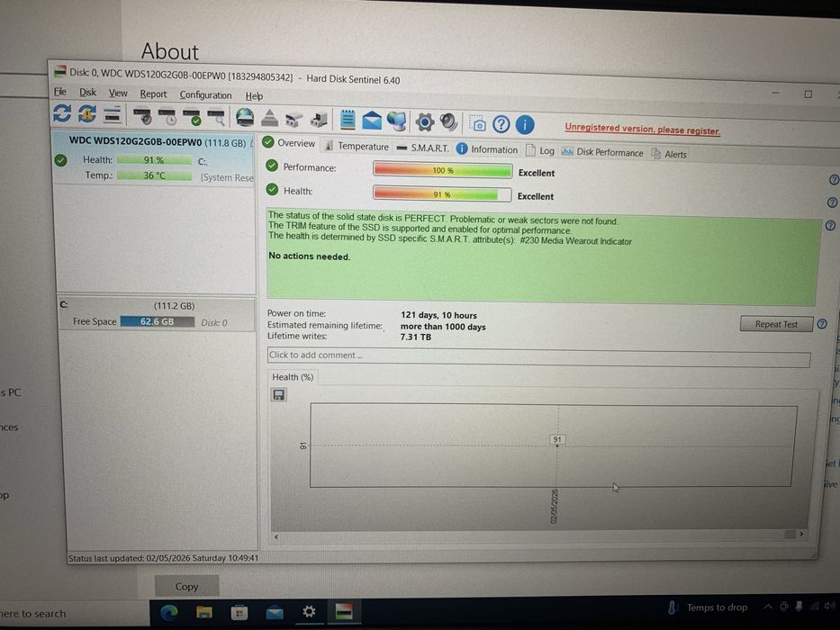Expand hidden system tray icons chevron

[x=768, y=607]
